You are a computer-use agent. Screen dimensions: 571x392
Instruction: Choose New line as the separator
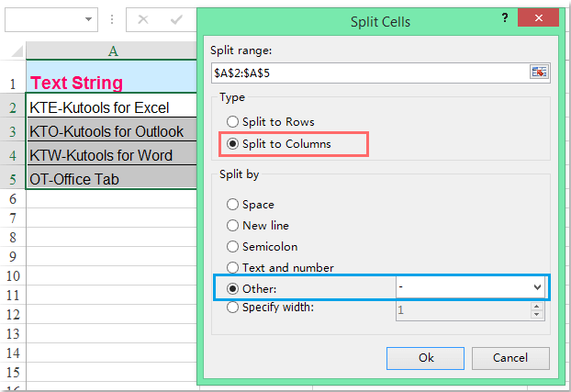click(x=233, y=225)
